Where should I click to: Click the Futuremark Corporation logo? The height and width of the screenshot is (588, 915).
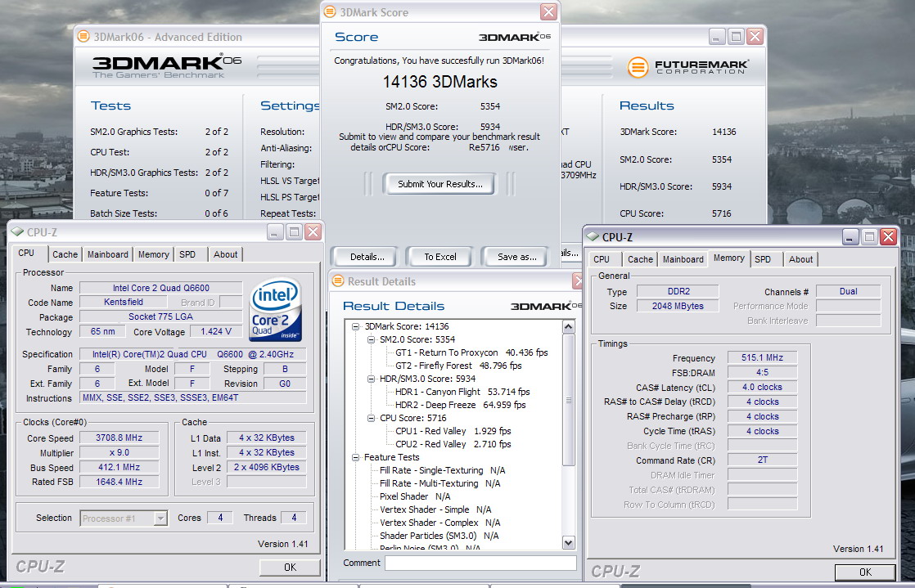[688, 67]
